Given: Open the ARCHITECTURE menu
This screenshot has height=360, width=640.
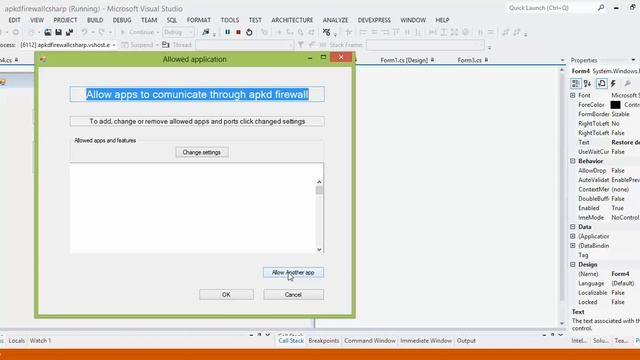Looking at the screenshot, I should point(292,20).
